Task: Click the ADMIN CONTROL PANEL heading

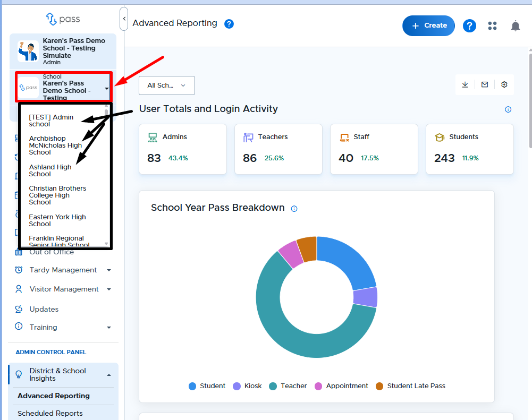Action: click(x=51, y=352)
